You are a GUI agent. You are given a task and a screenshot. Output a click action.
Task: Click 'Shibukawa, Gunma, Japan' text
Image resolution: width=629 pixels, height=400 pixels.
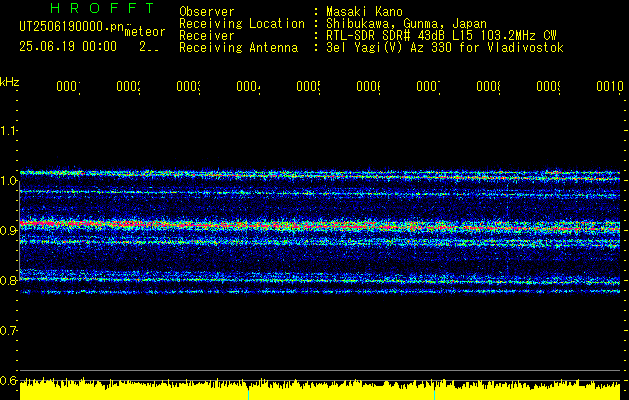click(x=406, y=24)
